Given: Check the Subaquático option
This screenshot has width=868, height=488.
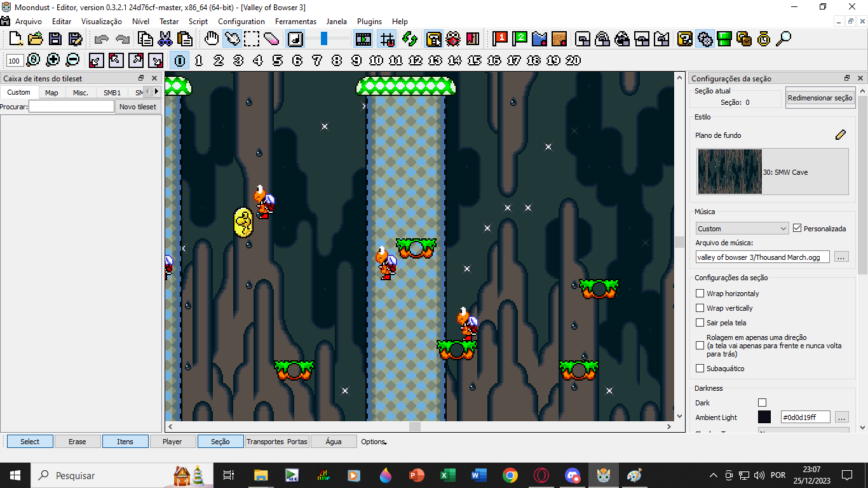Looking at the screenshot, I should [x=700, y=369].
